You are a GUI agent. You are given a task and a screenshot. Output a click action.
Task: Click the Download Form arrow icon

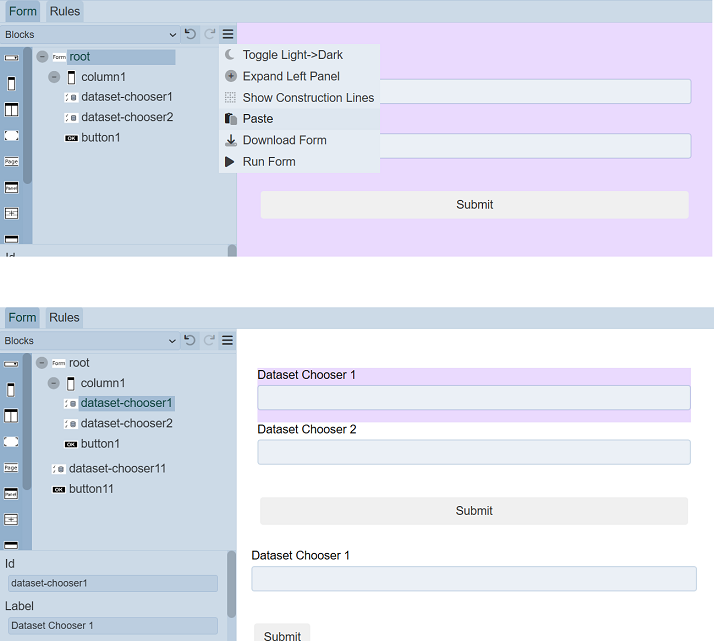231,140
